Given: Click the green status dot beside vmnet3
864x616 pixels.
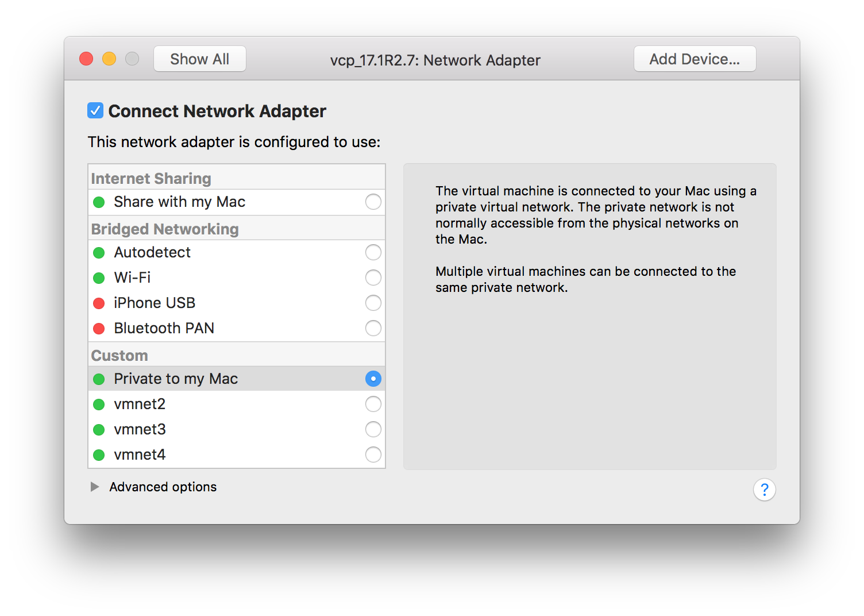Looking at the screenshot, I should 99,430.
